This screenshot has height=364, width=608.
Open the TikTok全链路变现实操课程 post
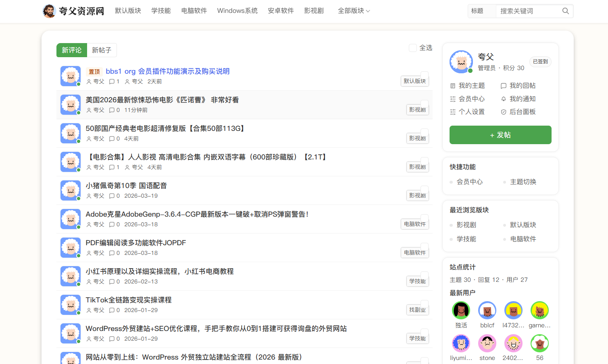click(129, 300)
